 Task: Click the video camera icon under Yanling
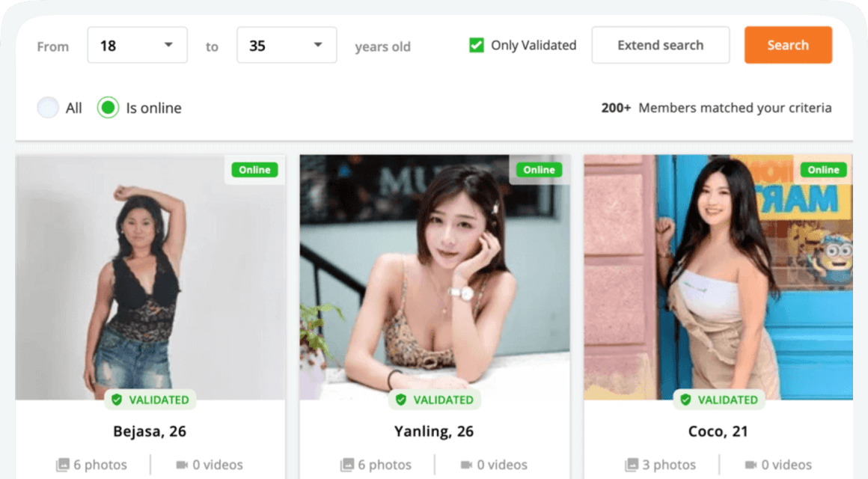point(466,465)
